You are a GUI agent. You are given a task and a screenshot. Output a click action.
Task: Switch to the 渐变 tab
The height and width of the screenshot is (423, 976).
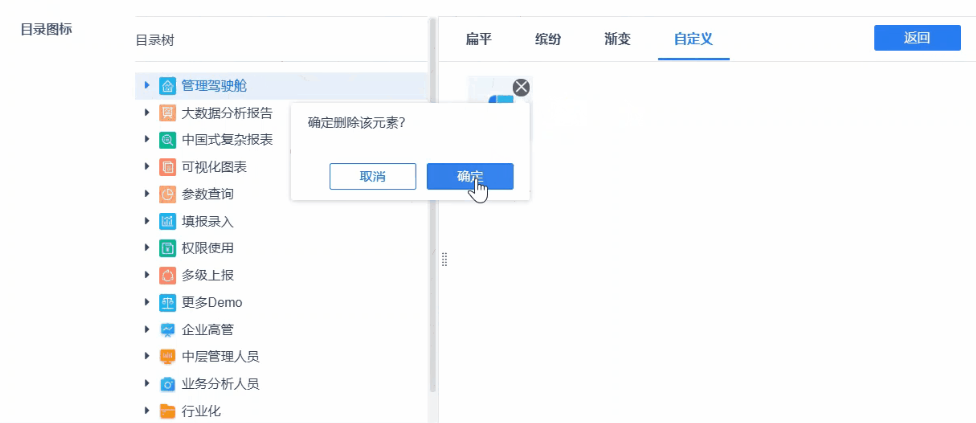[x=617, y=39]
